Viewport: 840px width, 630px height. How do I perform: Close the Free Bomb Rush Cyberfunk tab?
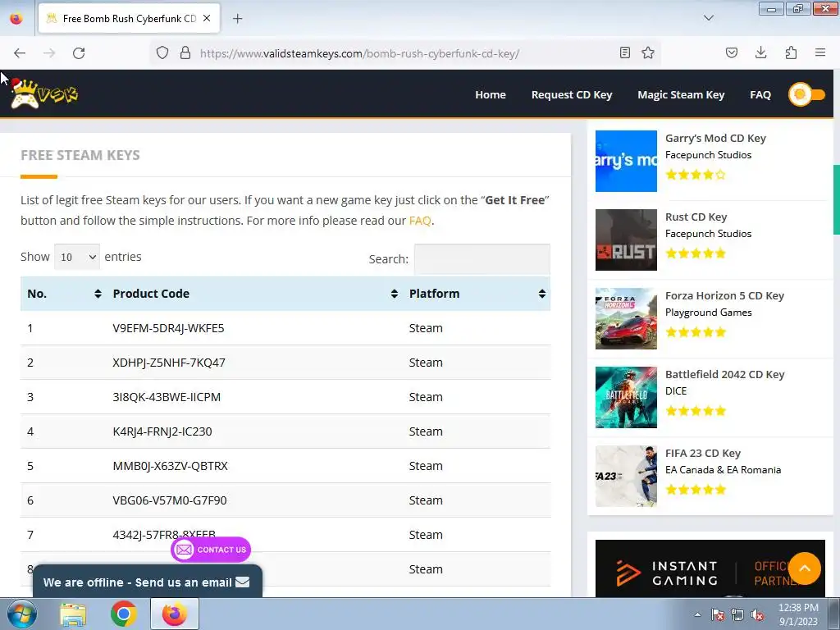pos(207,18)
